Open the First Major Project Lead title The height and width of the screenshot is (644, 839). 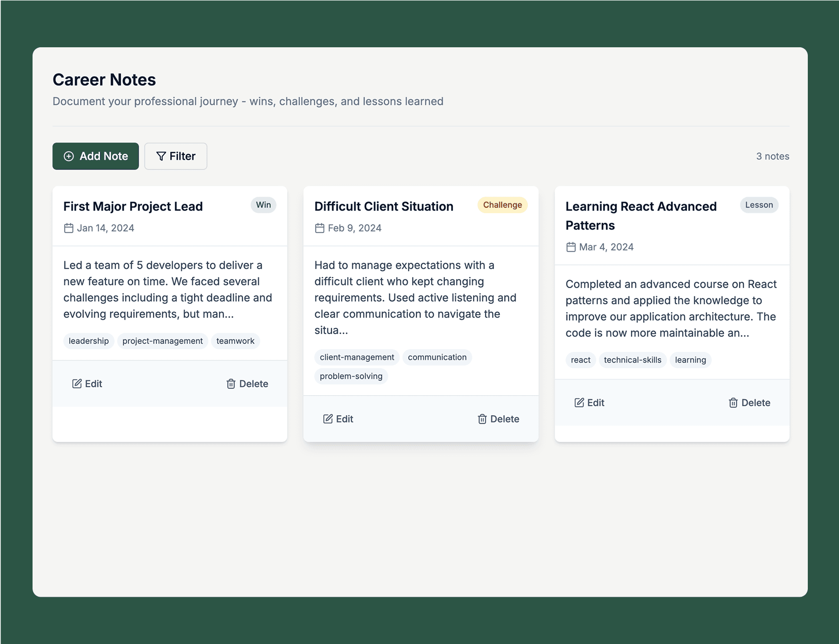coord(133,206)
